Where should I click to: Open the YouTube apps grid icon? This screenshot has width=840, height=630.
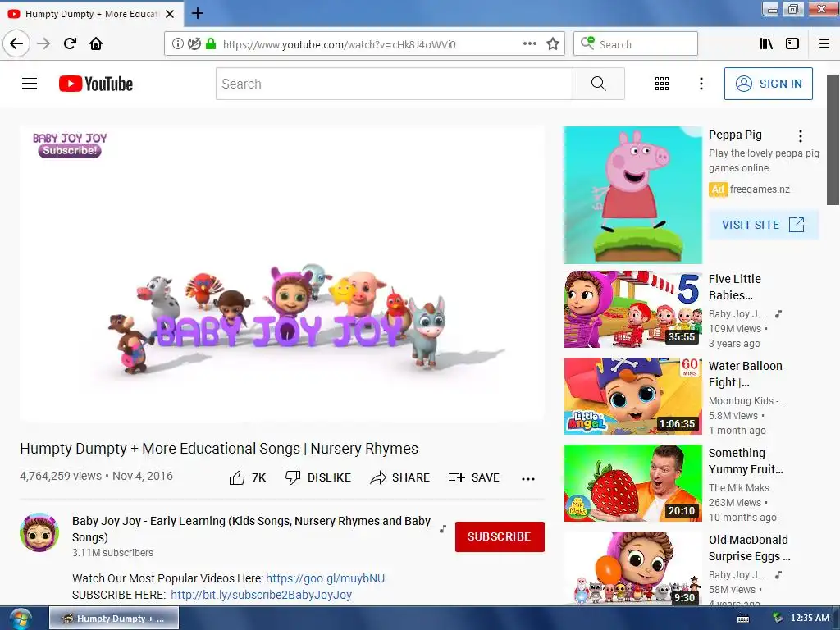tap(662, 84)
